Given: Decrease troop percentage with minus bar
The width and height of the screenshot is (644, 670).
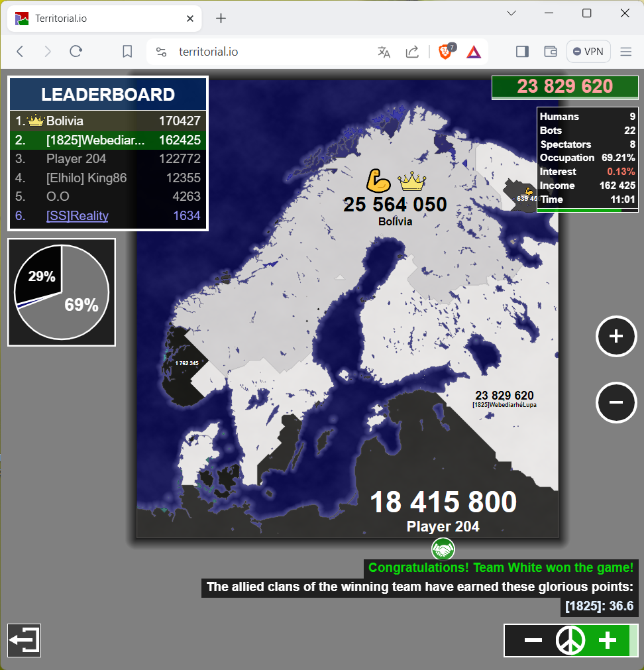Looking at the screenshot, I should tap(533, 640).
